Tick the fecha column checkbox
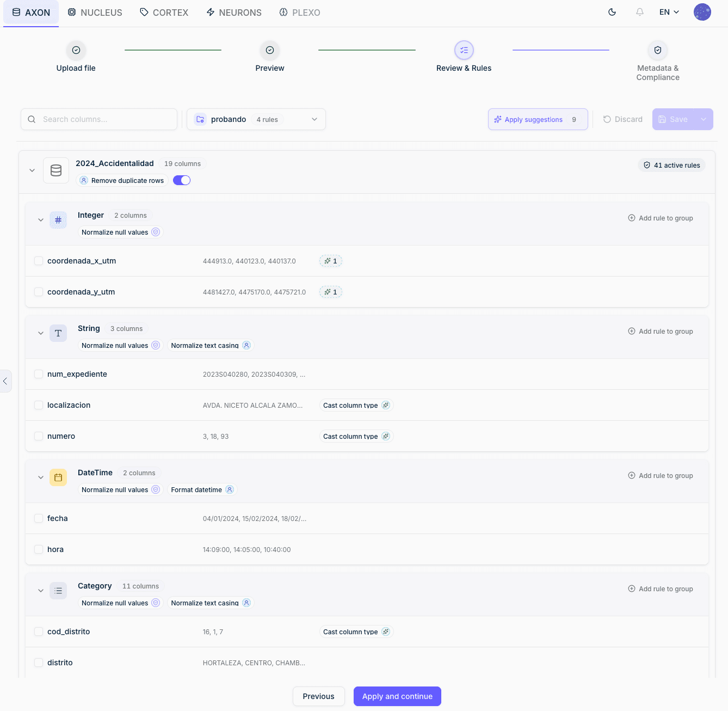 pos(39,518)
